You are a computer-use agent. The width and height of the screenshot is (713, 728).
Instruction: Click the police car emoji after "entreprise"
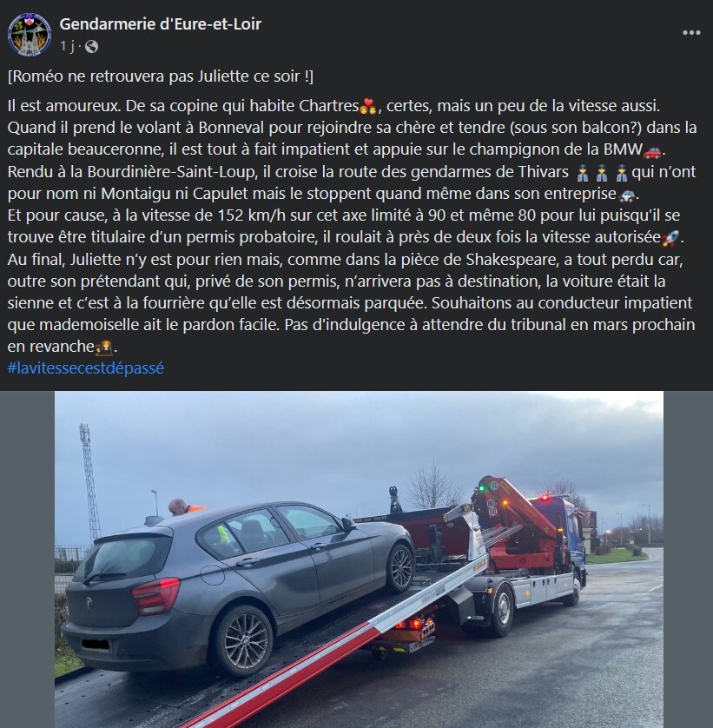627,195
